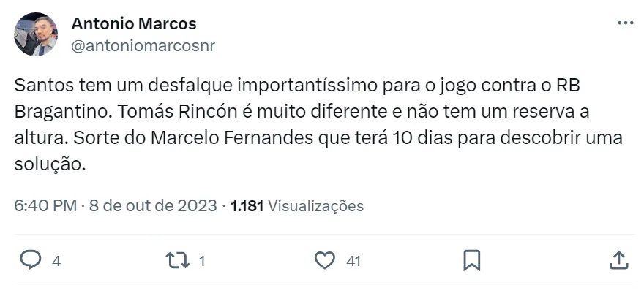This screenshot has width=644, height=296.
Task: Open the share icon menu
Action: (x=618, y=259)
